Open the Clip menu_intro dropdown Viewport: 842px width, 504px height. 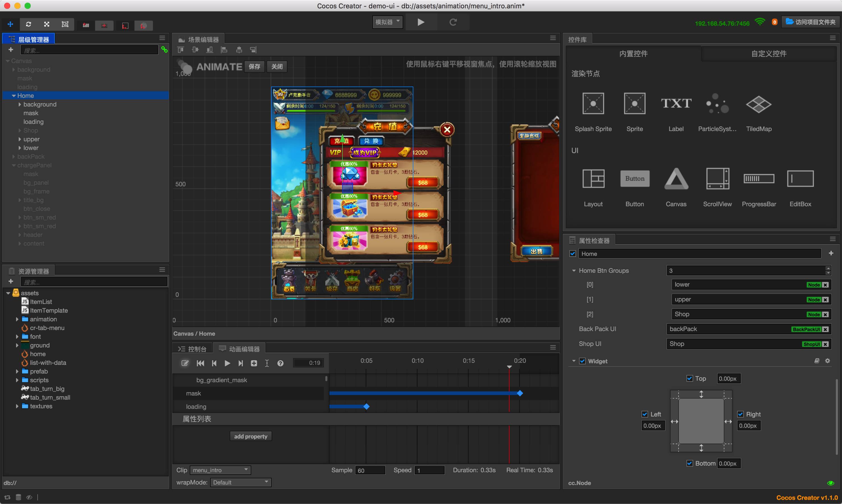coord(220,470)
